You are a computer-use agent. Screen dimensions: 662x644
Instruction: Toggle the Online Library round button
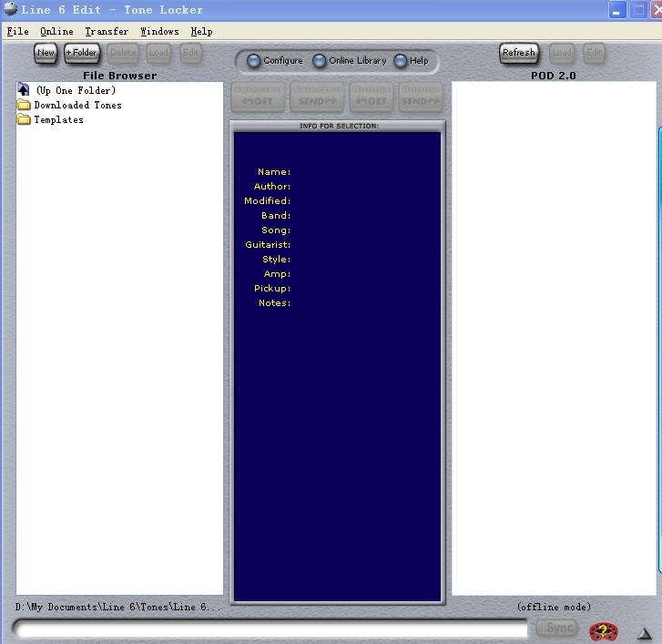(320, 61)
